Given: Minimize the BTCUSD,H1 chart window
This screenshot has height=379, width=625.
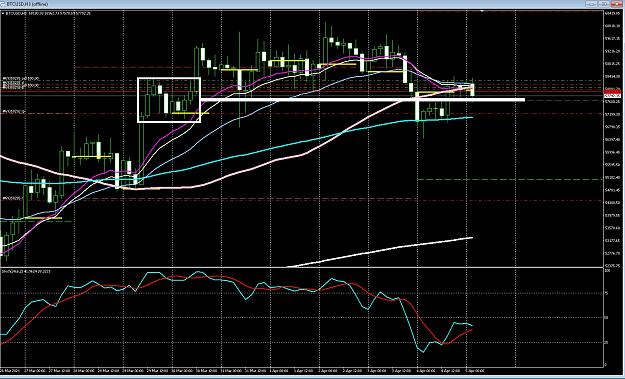Looking at the screenshot, I should click(x=591, y=4).
